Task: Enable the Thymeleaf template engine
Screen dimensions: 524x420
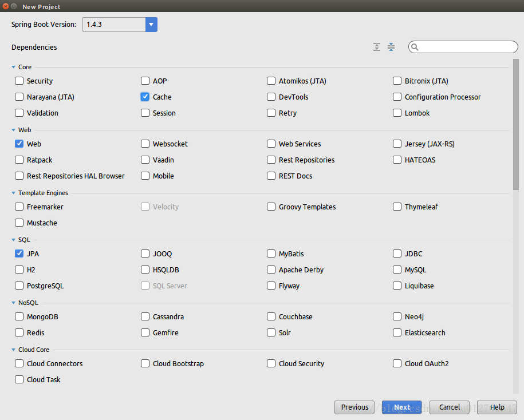Action: [x=397, y=207]
